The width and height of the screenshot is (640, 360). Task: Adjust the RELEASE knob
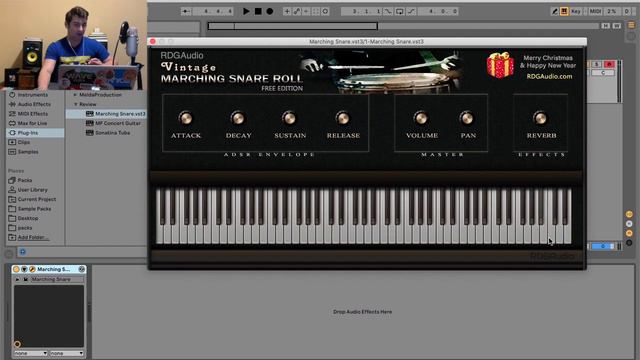tap(342, 118)
